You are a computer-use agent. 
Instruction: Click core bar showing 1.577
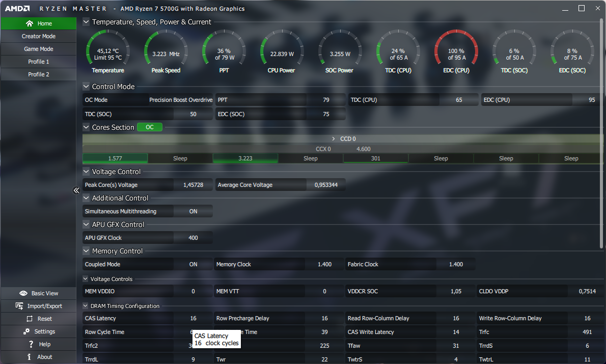click(115, 158)
